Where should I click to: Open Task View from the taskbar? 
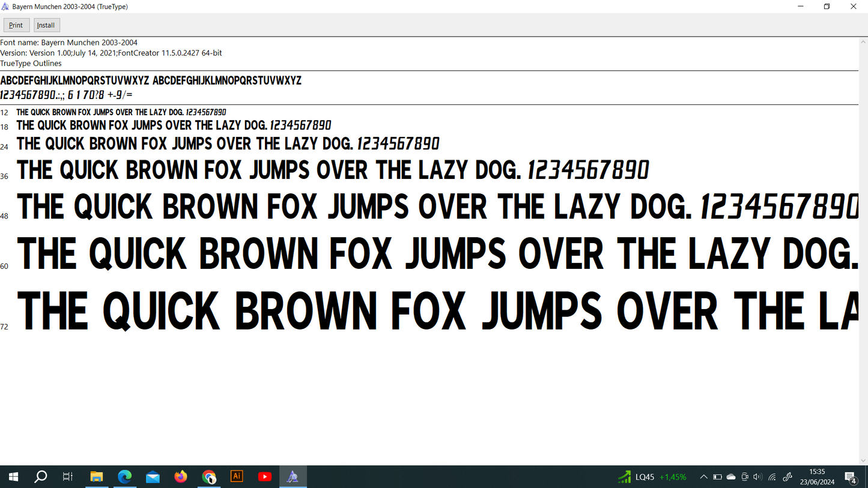68,477
